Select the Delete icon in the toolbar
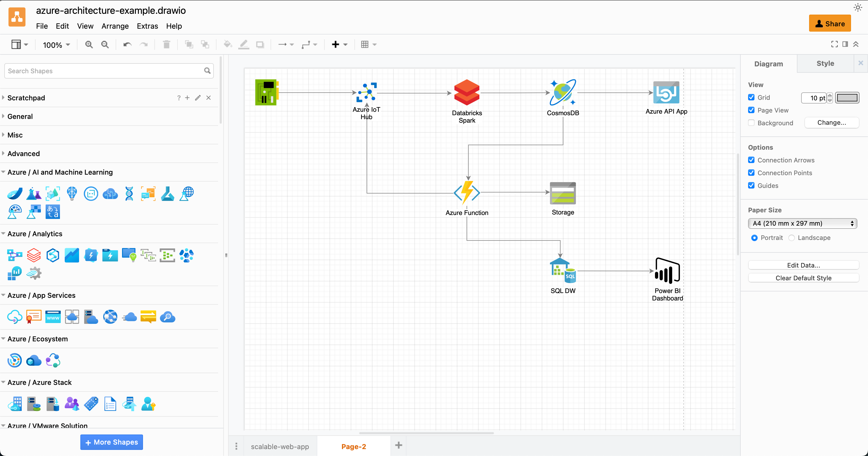Screen dimensions: 868x456 point(166,44)
